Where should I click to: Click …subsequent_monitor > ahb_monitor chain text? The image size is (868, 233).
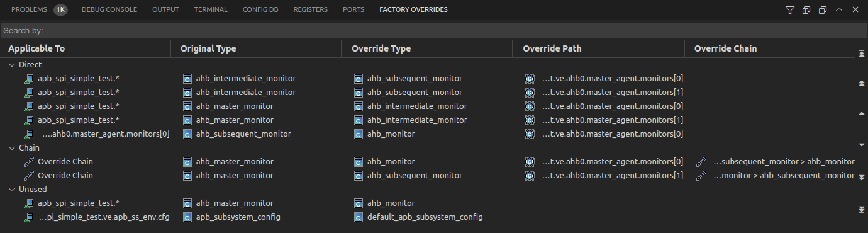784,162
